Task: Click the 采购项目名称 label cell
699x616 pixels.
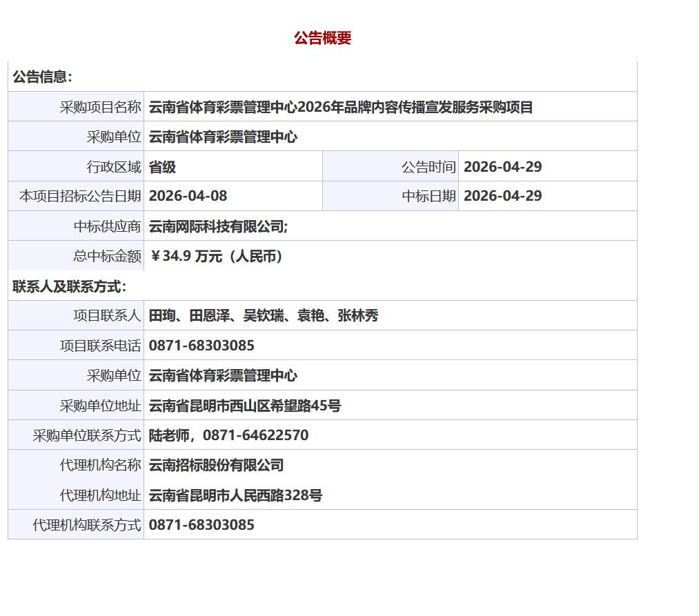Action: point(100,107)
